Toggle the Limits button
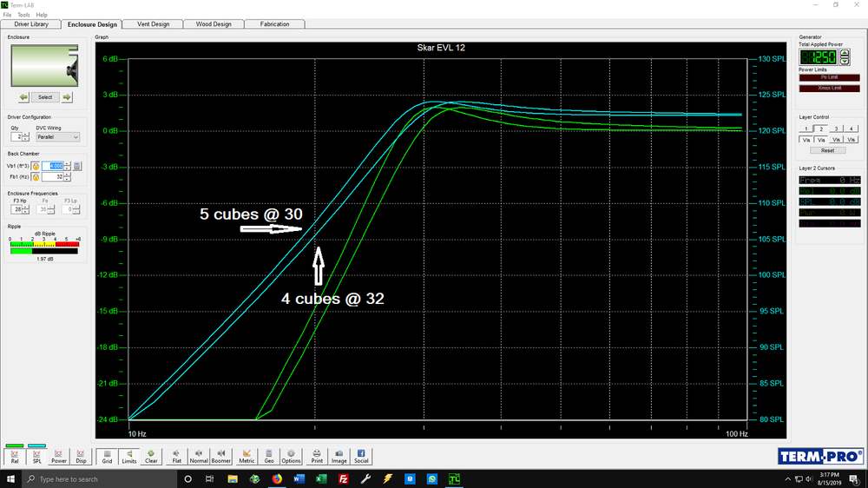The image size is (868, 488). pos(129,457)
